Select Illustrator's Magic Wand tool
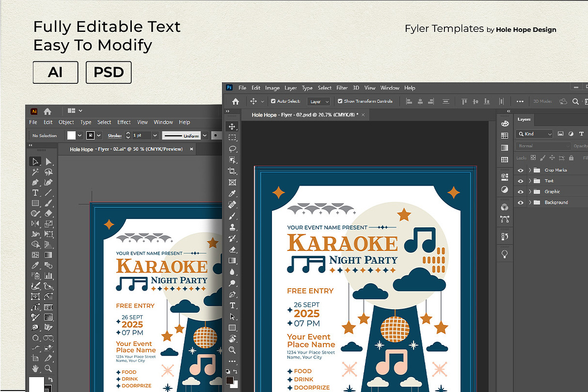Viewport: 588px width, 392px height. coord(35,172)
